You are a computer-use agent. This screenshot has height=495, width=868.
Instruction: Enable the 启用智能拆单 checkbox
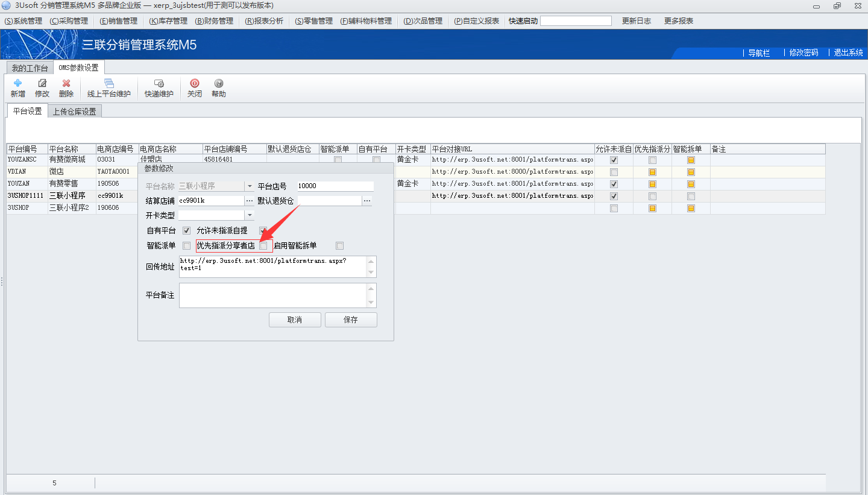click(x=340, y=245)
